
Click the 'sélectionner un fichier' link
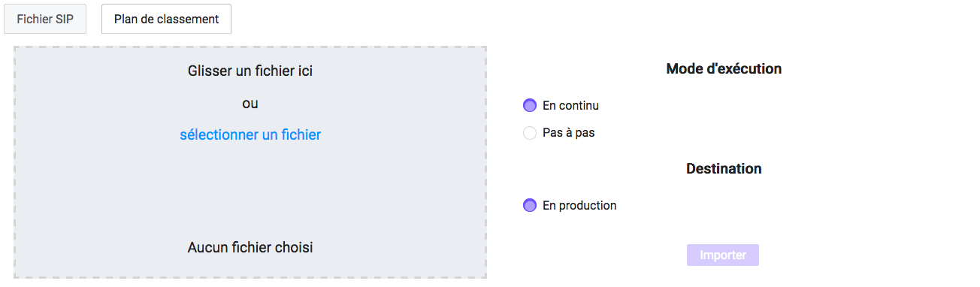(x=250, y=135)
